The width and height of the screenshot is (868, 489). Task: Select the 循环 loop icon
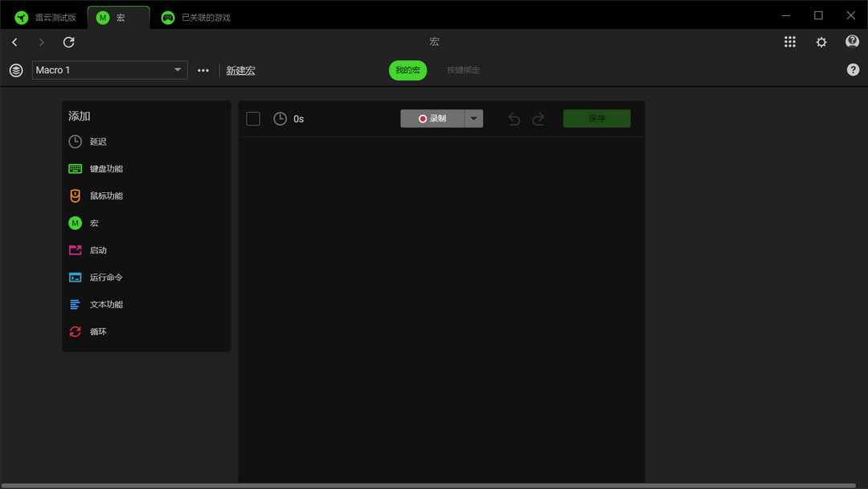tap(74, 331)
